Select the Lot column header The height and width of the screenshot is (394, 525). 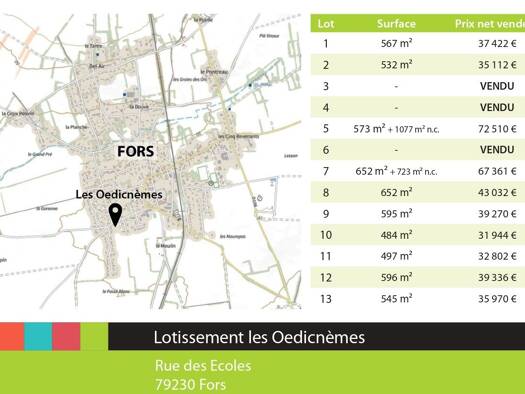coord(326,24)
